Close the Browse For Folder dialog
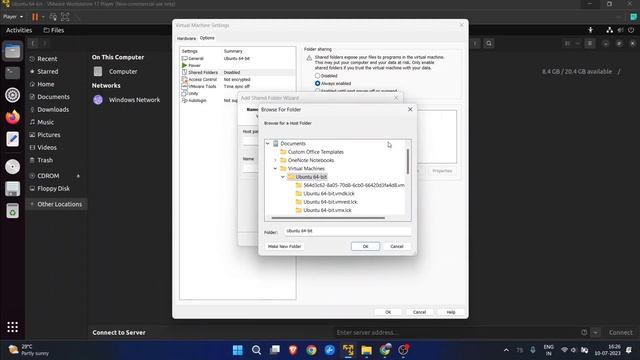 tap(410, 109)
